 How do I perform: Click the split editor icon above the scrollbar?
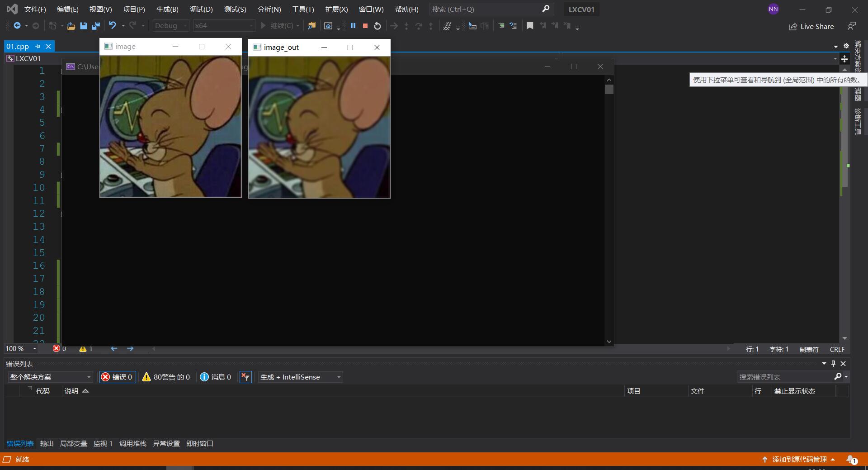pyautogui.click(x=844, y=59)
